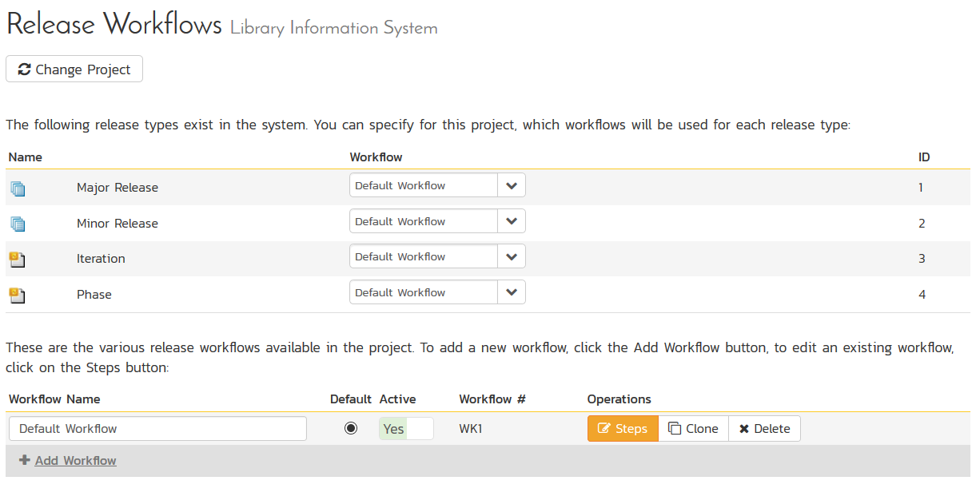Click the refresh icon in Change Project

click(25, 69)
